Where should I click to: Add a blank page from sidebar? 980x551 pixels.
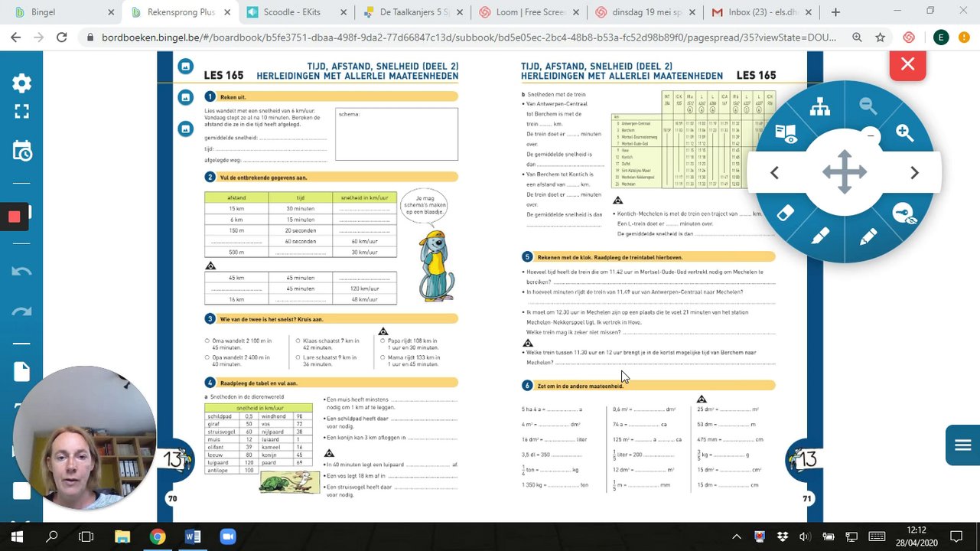(22, 372)
